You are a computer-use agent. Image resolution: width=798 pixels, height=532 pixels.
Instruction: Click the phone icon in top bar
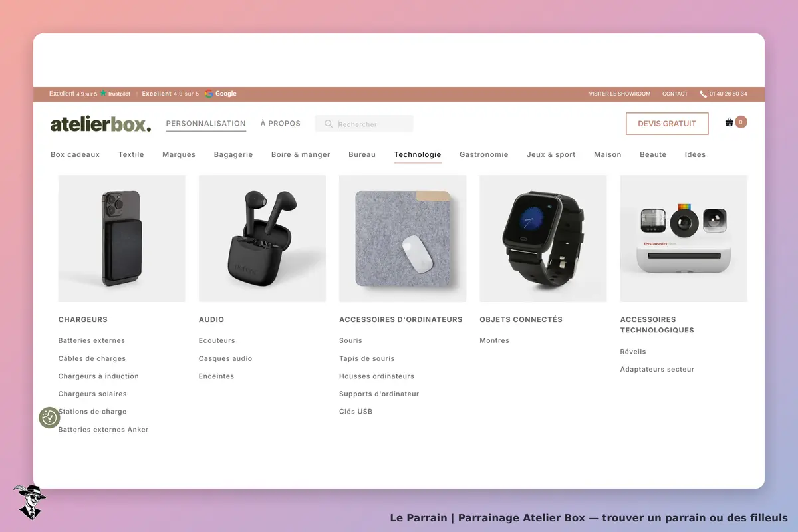(703, 94)
